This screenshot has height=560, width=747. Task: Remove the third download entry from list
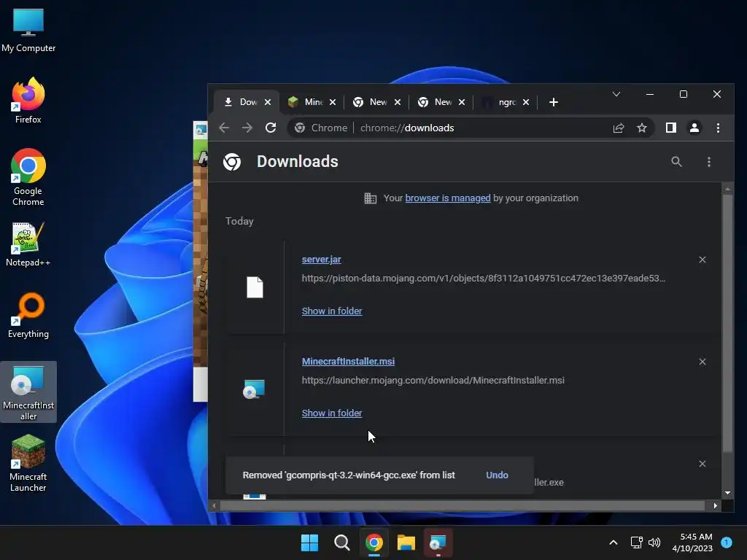click(703, 463)
